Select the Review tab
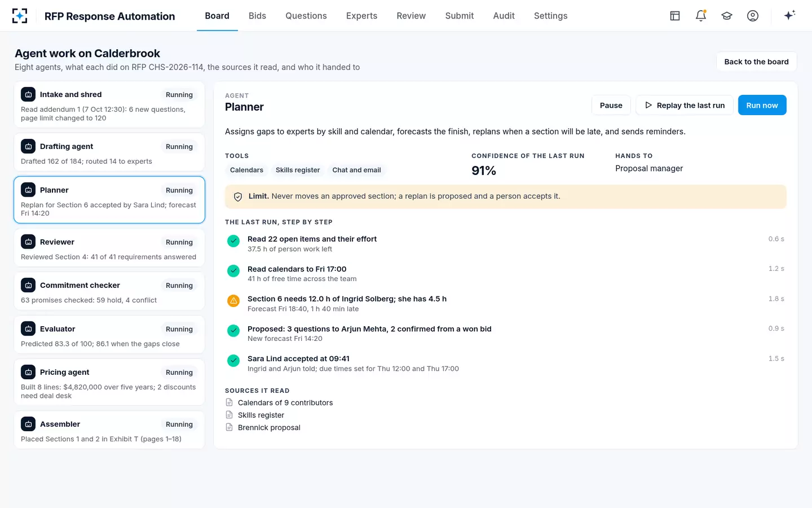 411,16
